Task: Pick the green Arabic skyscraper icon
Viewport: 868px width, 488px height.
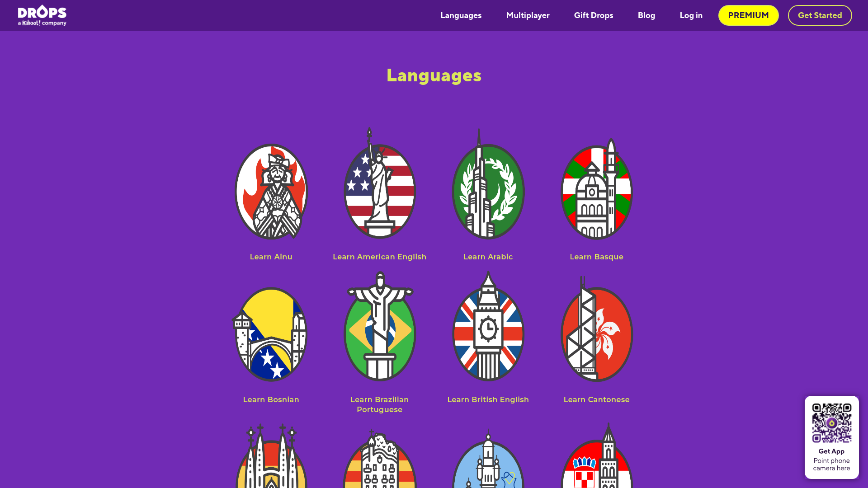Action: [488, 184]
